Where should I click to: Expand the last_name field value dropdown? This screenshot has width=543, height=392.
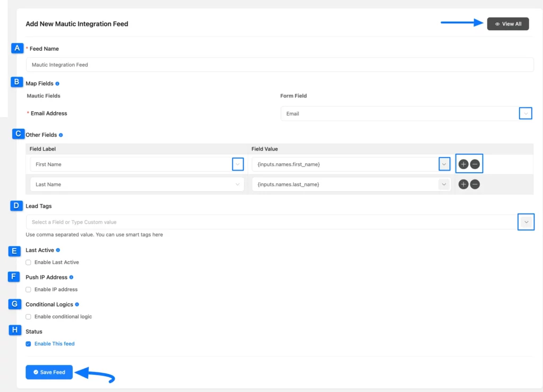click(x=444, y=184)
